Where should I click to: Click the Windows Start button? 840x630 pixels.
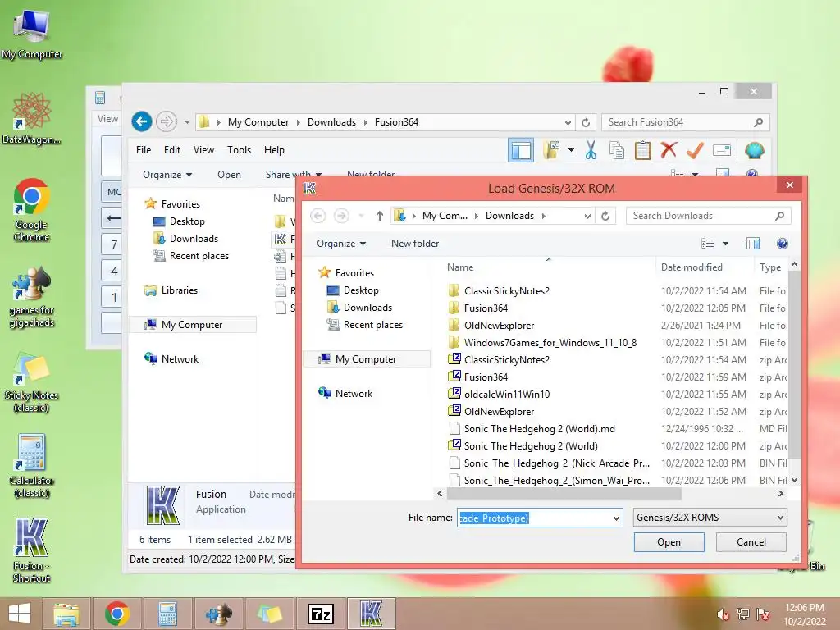(x=20, y=614)
